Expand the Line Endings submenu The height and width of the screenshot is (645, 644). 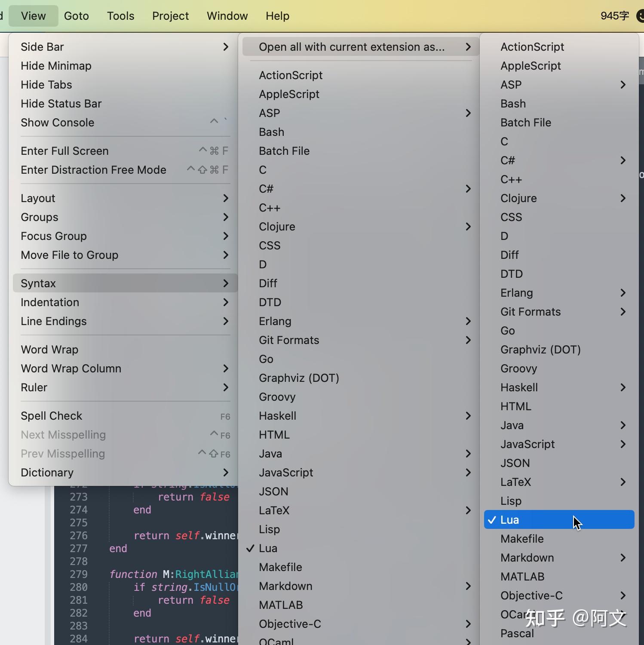click(125, 321)
